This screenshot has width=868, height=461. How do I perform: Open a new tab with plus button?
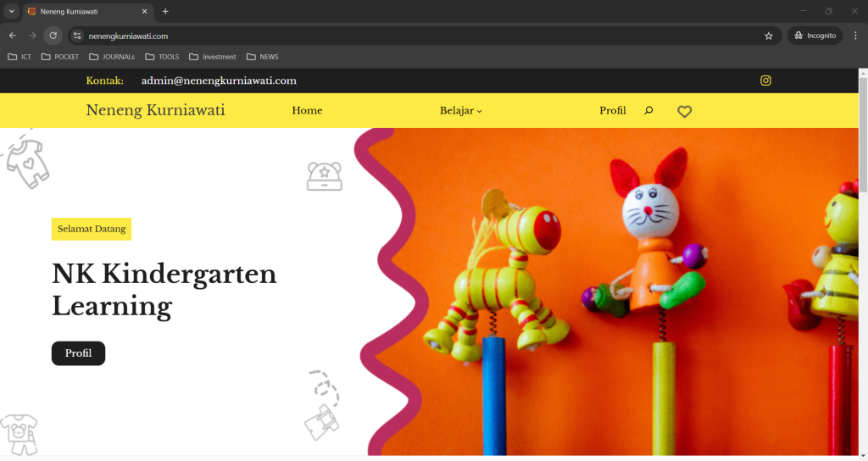[x=165, y=11]
